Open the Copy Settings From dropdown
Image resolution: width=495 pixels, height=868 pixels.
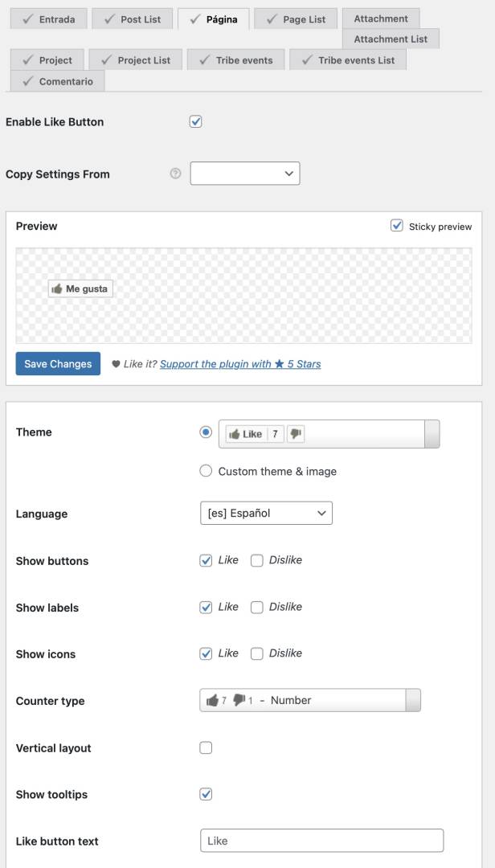[x=245, y=174]
